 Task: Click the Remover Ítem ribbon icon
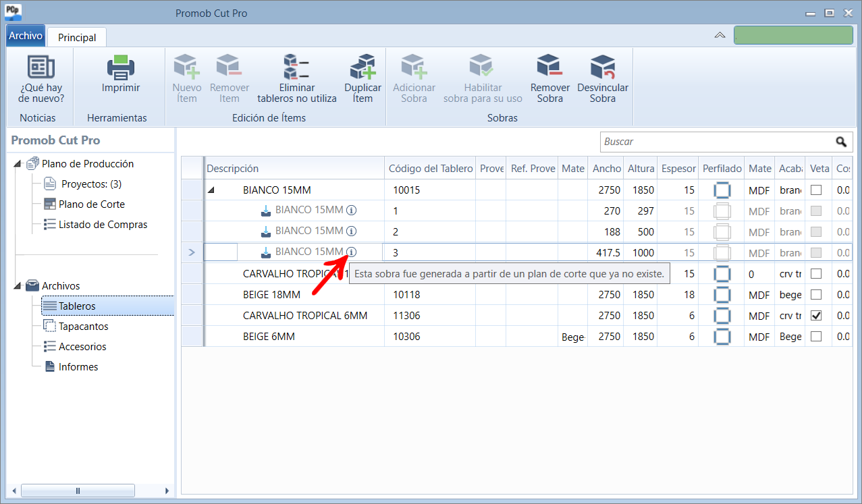(x=230, y=67)
